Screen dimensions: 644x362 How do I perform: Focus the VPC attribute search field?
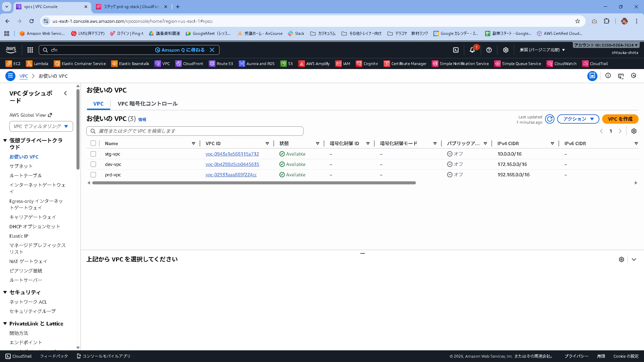tap(195, 131)
